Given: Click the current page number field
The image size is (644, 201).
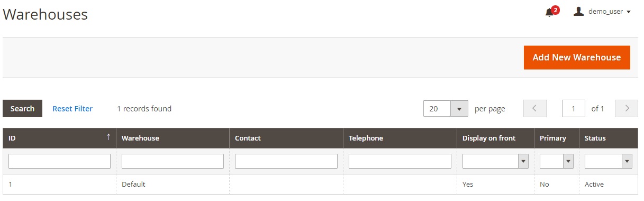Looking at the screenshot, I should click(x=574, y=109).
